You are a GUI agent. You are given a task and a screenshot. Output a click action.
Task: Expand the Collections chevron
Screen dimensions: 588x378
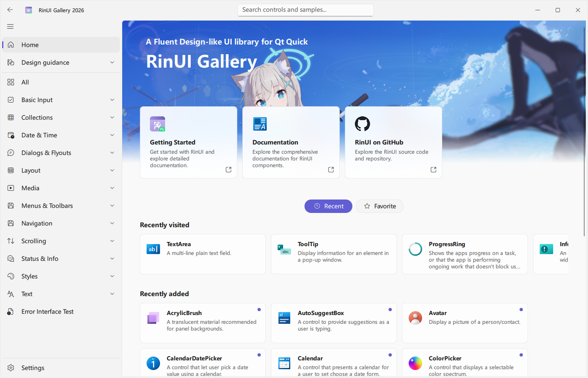(x=112, y=118)
